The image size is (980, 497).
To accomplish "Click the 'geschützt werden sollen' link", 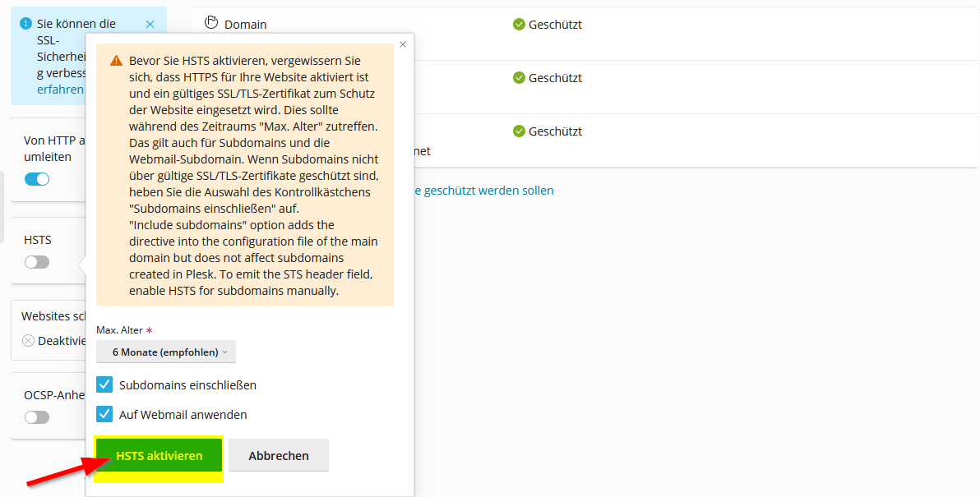I will [484, 191].
